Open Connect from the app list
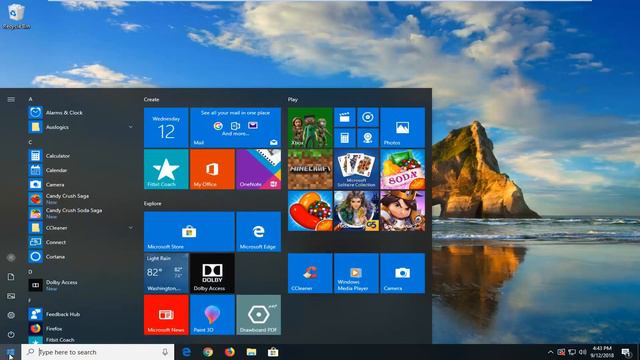 click(x=82, y=242)
